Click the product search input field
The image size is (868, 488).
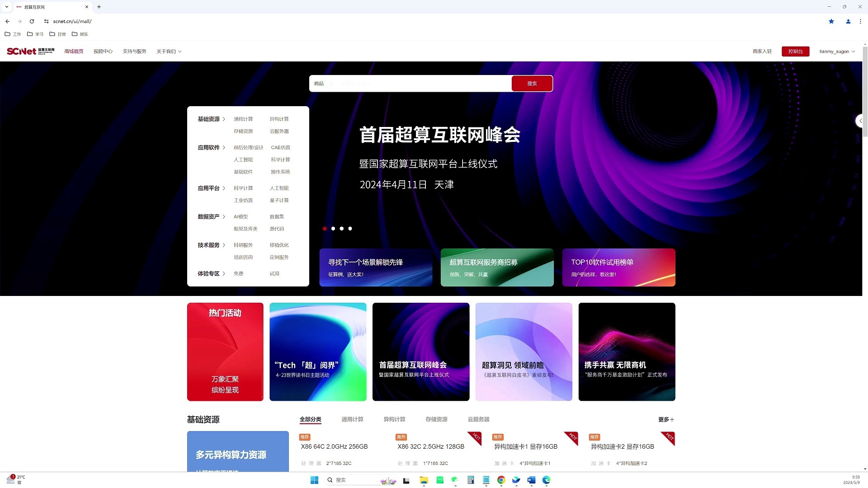[424, 84]
